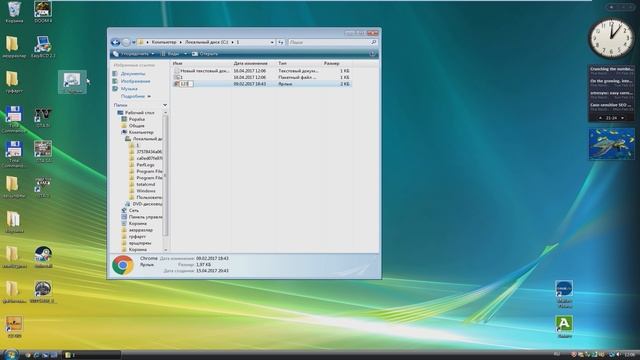Screen dimensions: 640x360
Task: Select Общие in folder tree
Action: click(x=133, y=126)
